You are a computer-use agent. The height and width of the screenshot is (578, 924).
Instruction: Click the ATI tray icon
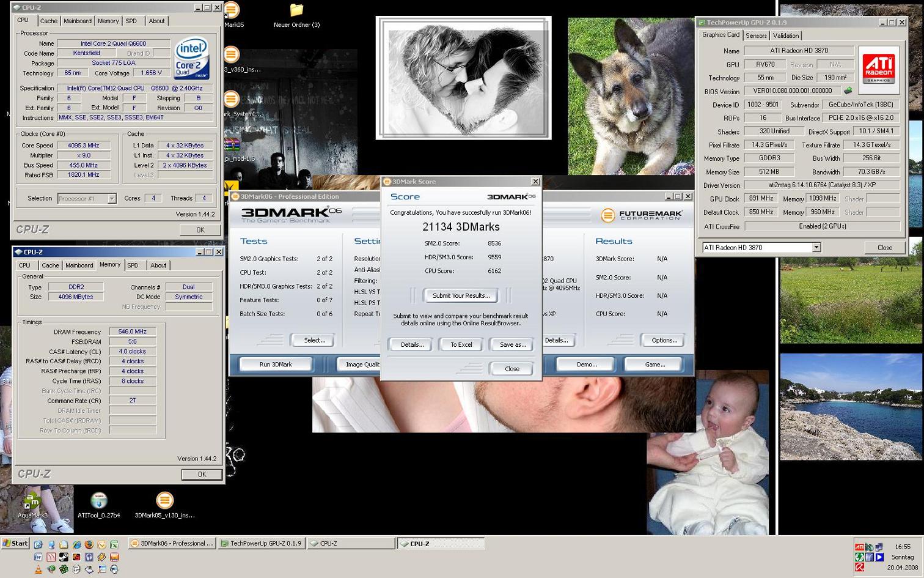[859, 547]
